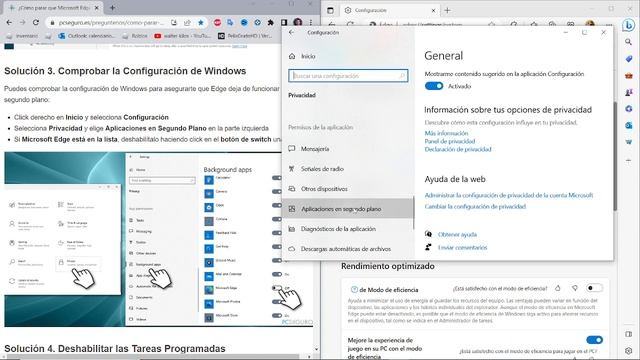Open the tools briefcase icon in Edge sidebar
Viewport: 640px width, 360px height.
[629, 76]
